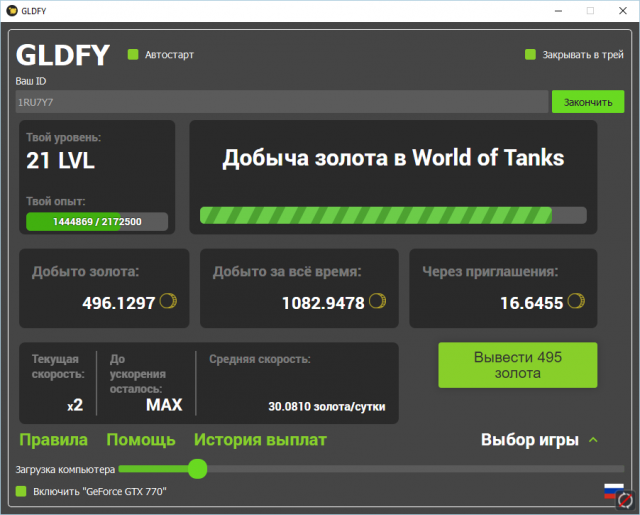Disable the Закрывать в трей option
Screen dimensions: 640x515
coord(531,55)
